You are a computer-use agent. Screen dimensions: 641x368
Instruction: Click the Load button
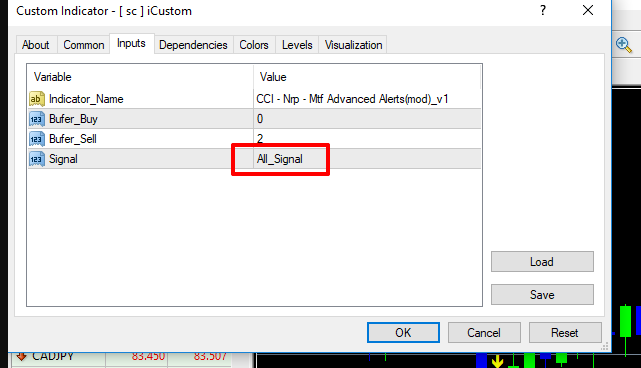(542, 262)
